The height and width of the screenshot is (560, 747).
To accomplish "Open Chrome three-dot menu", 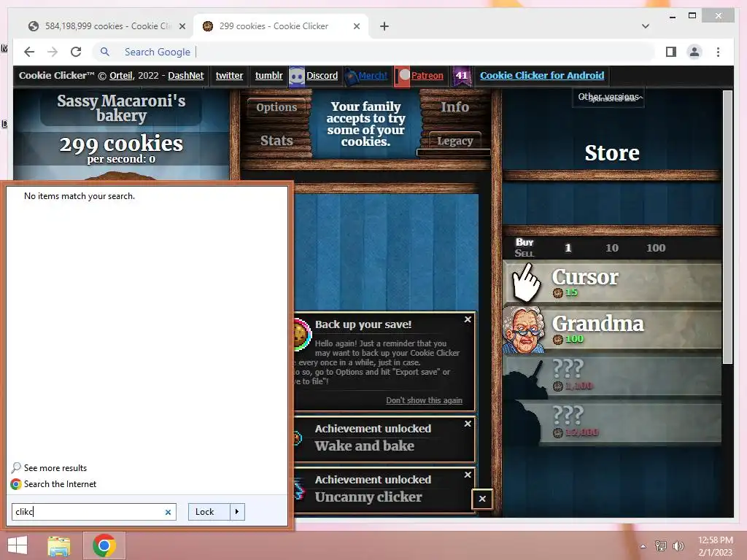I will click(718, 52).
